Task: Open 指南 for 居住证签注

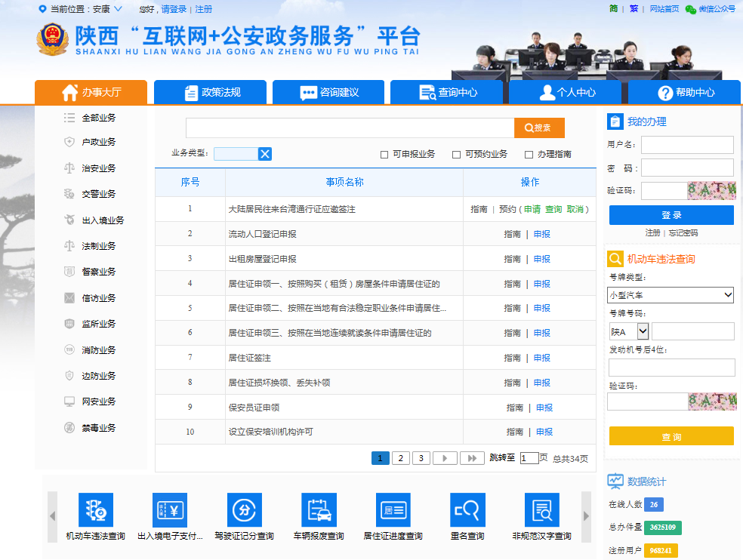Action: [x=512, y=358]
